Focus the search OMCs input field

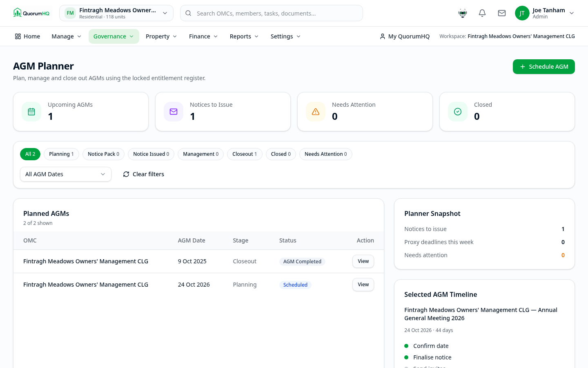click(272, 13)
